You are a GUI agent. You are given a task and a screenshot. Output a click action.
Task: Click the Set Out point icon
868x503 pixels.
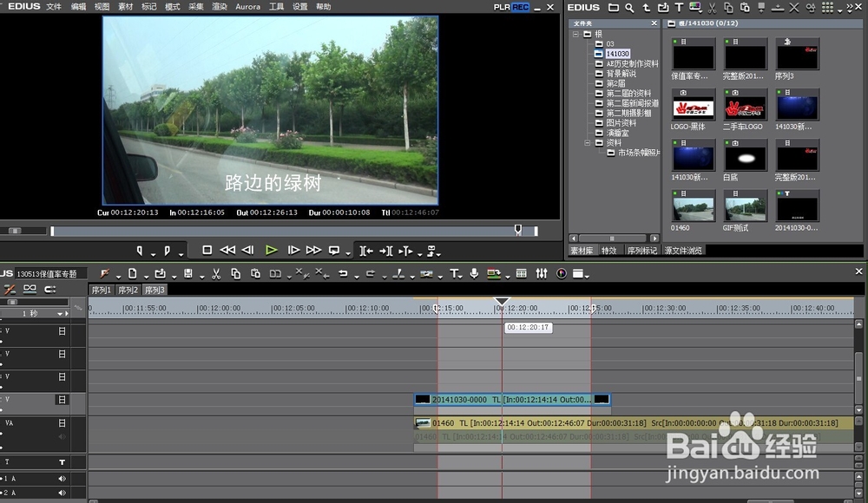[168, 251]
